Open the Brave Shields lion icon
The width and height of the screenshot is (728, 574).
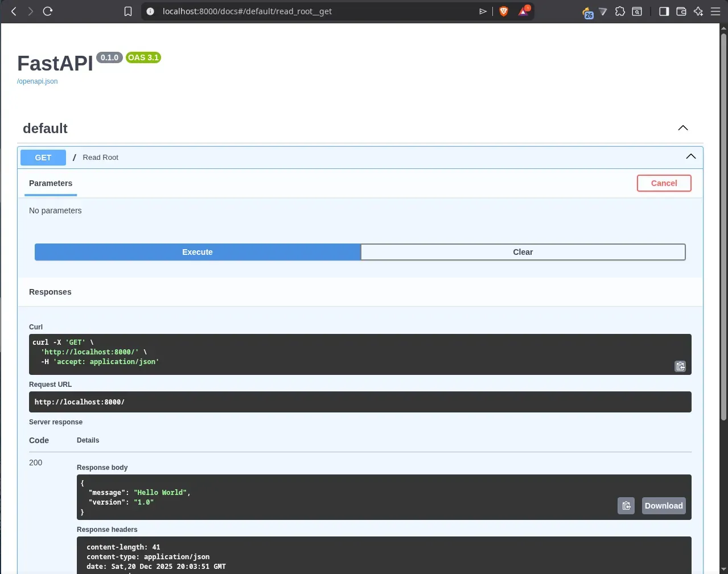(x=503, y=11)
